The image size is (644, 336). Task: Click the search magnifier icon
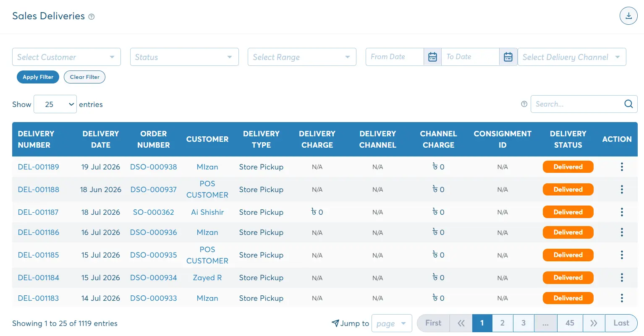628,104
